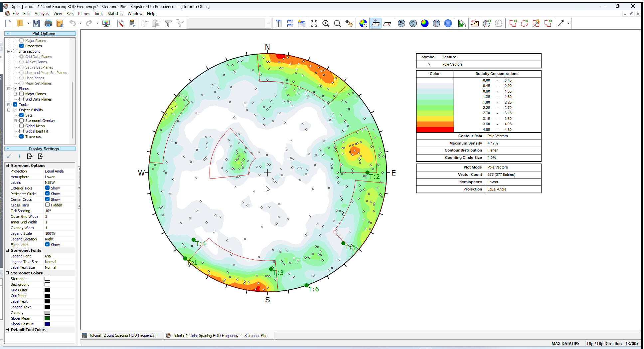Click the data filter funnel icon
Viewport: 644px width, 349px height.
pyautogui.click(x=168, y=23)
